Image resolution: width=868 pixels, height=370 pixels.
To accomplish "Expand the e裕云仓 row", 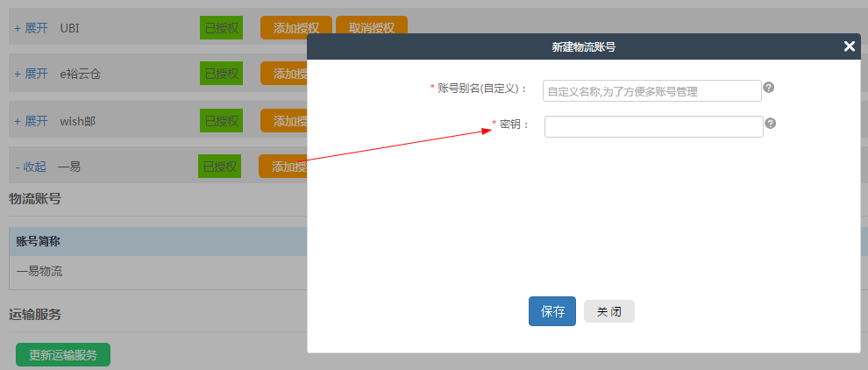I will [31, 74].
